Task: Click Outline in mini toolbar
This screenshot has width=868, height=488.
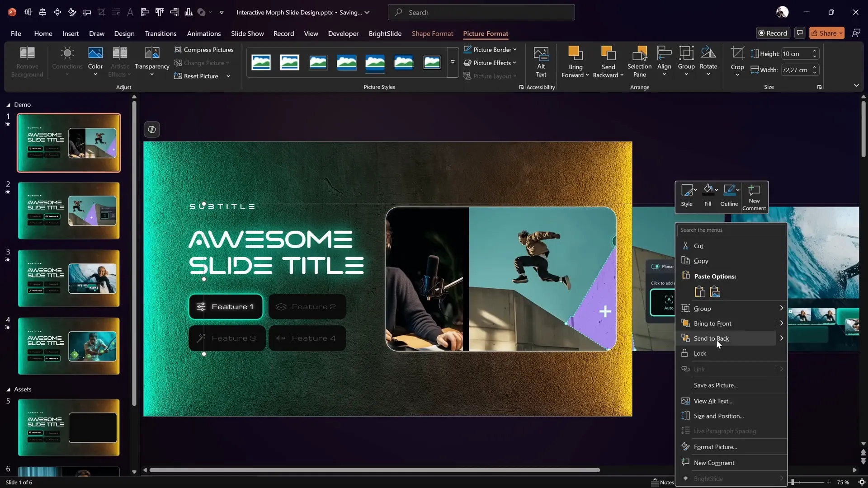Action: pos(729,195)
